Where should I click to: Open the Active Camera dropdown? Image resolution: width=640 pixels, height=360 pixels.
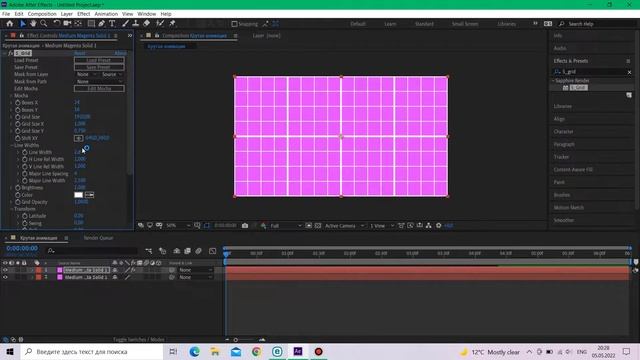344,226
